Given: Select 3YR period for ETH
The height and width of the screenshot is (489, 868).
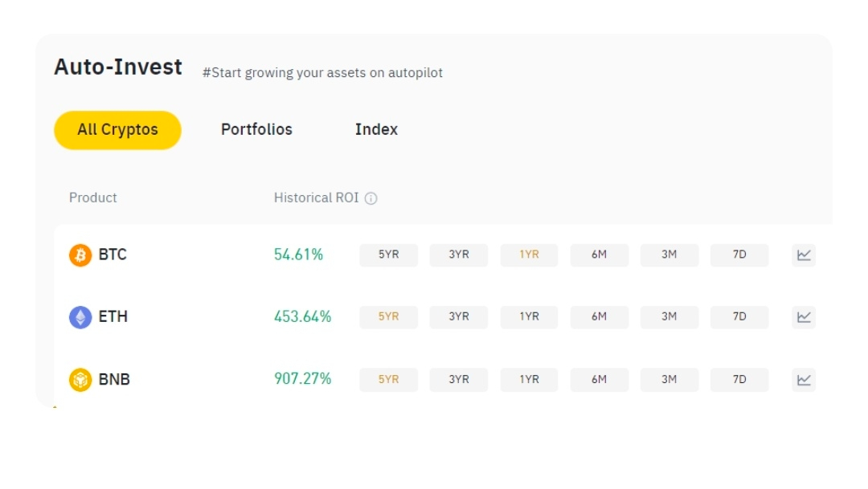Looking at the screenshot, I should tap(458, 317).
